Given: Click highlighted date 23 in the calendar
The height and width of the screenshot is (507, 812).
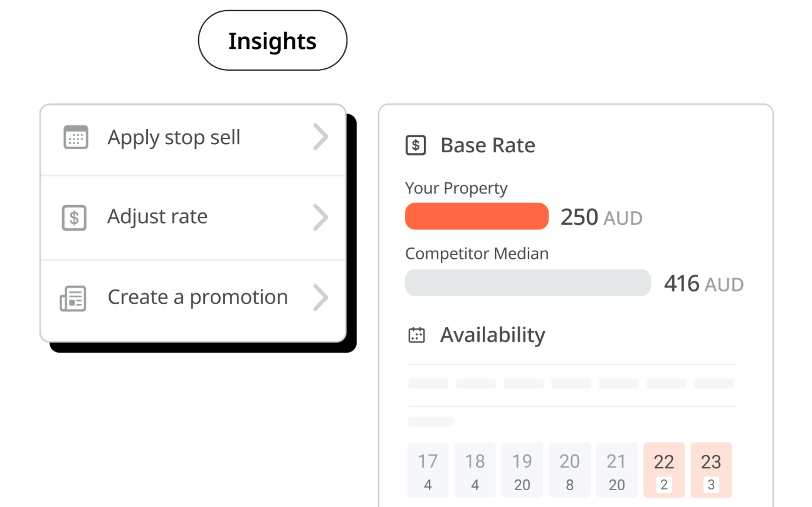Looking at the screenshot, I should [x=711, y=471].
